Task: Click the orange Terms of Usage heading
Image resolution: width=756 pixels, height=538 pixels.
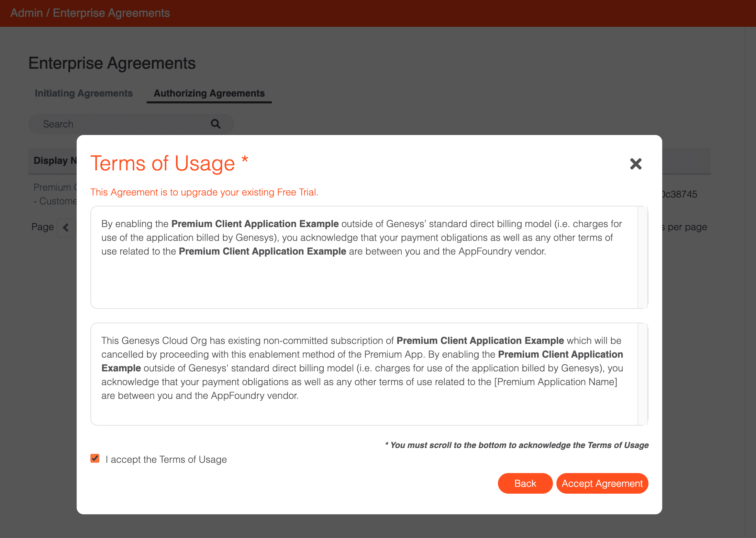Action: click(163, 163)
